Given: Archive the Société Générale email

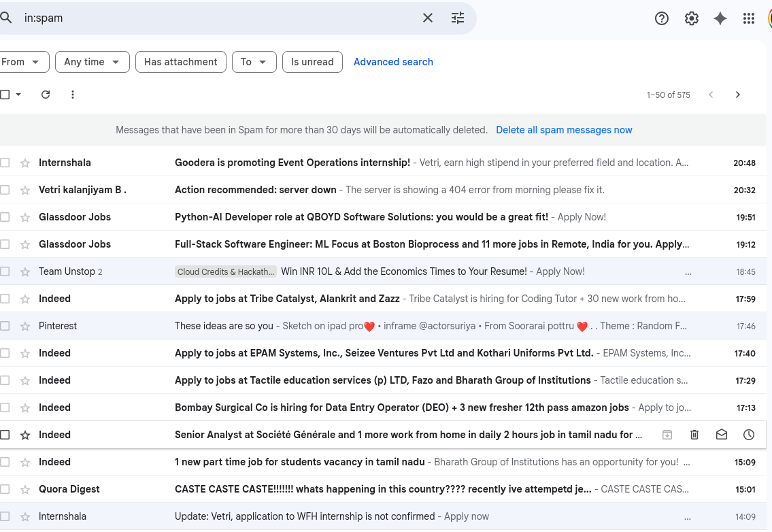Looking at the screenshot, I should 667,435.
